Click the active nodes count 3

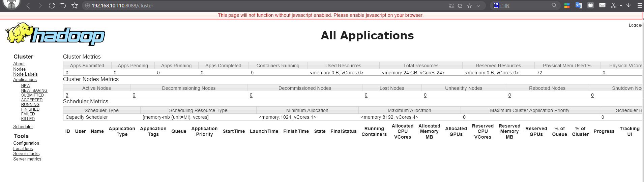pyautogui.click(x=67, y=95)
